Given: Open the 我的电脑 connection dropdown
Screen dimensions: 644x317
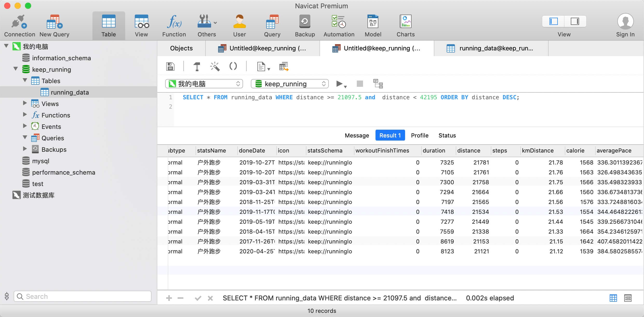Looking at the screenshot, I should coord(204,84).
